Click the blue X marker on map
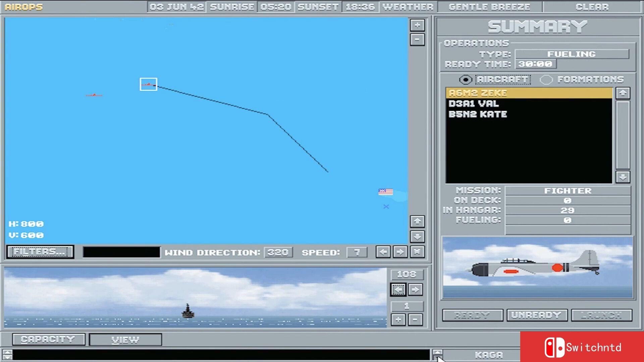 386,207
